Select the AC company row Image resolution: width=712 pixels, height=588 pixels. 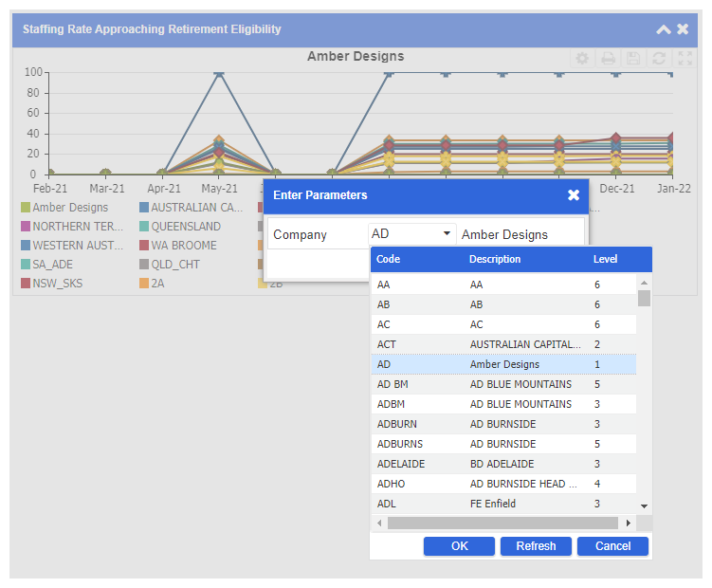[x=503, y=324]
